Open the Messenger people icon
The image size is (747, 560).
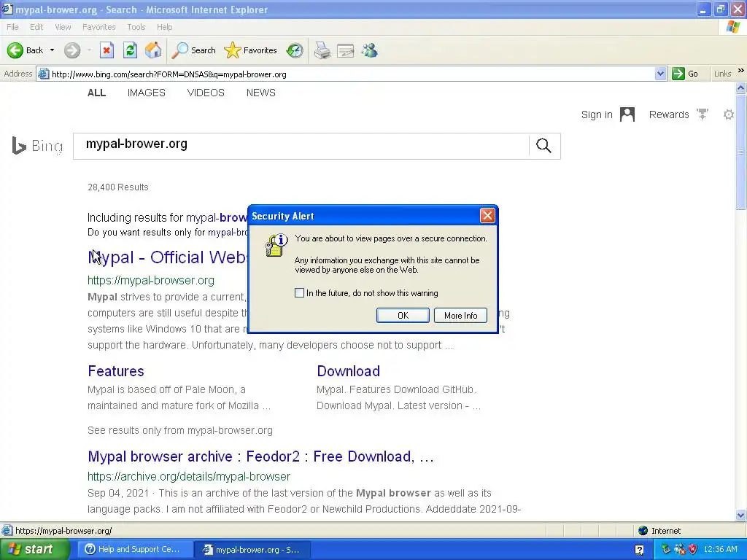coord(369,50)
